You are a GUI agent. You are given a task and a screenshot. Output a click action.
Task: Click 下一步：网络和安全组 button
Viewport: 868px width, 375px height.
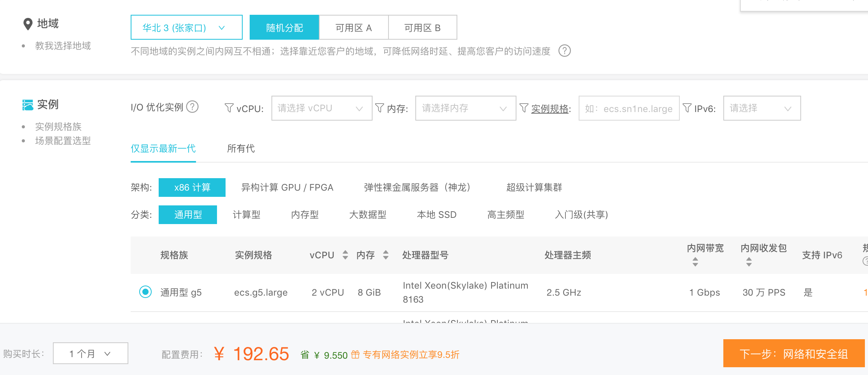pyautogui.click(x=794, y=354)
